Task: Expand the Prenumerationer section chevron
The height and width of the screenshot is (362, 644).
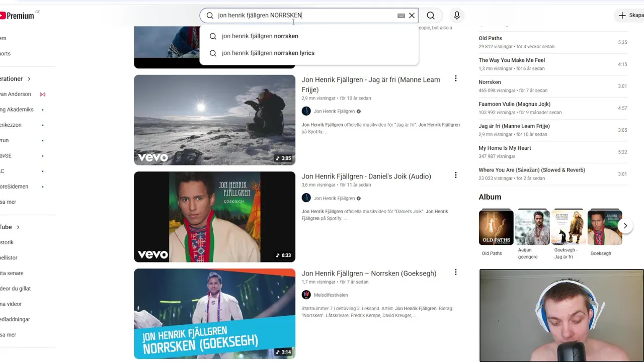Action: point(29,79)
